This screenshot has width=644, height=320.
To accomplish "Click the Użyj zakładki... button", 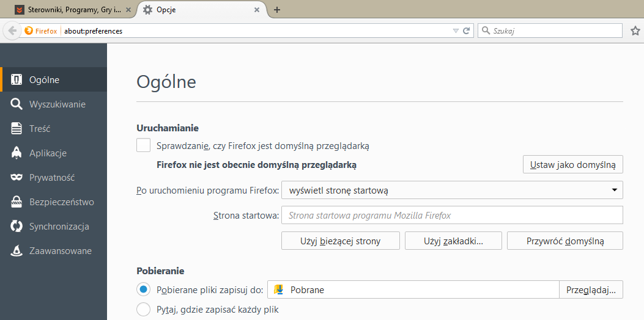I will click(453, 241).
